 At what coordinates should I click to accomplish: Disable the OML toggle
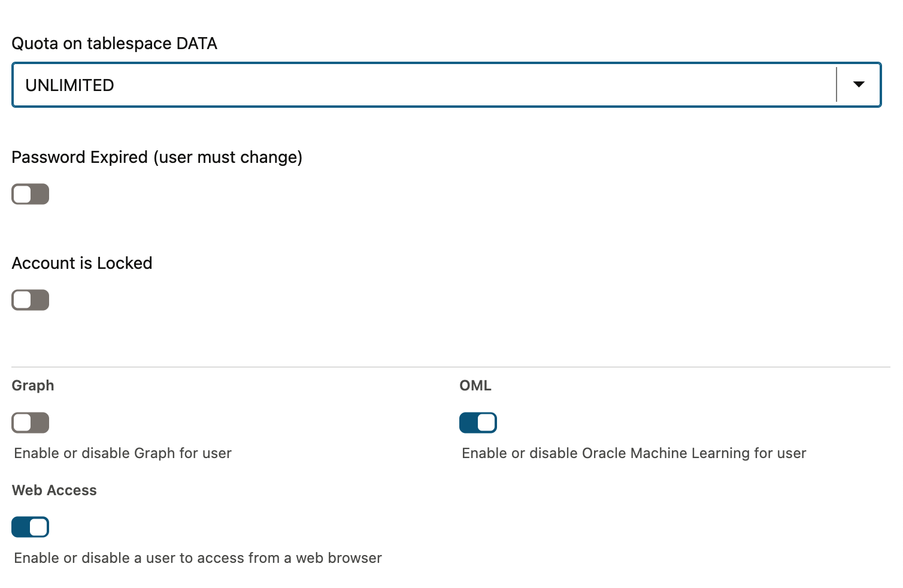478,423
